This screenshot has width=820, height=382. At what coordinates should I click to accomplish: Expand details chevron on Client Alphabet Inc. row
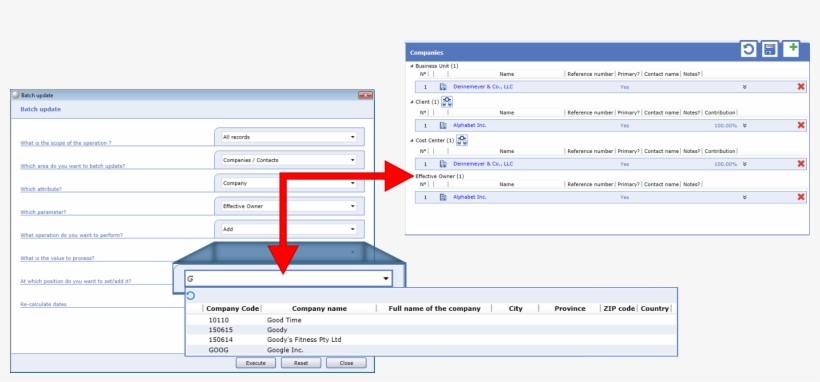[744, 126]
